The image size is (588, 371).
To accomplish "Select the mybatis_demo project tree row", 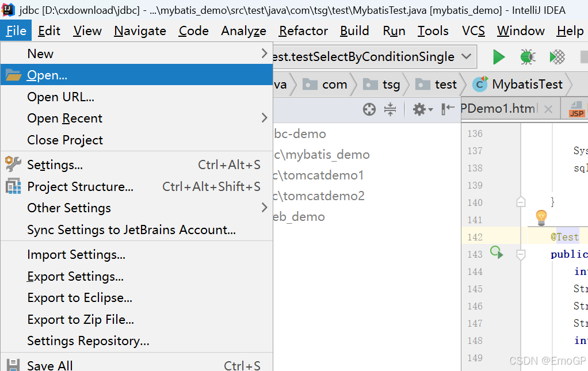I will [322, 154].
